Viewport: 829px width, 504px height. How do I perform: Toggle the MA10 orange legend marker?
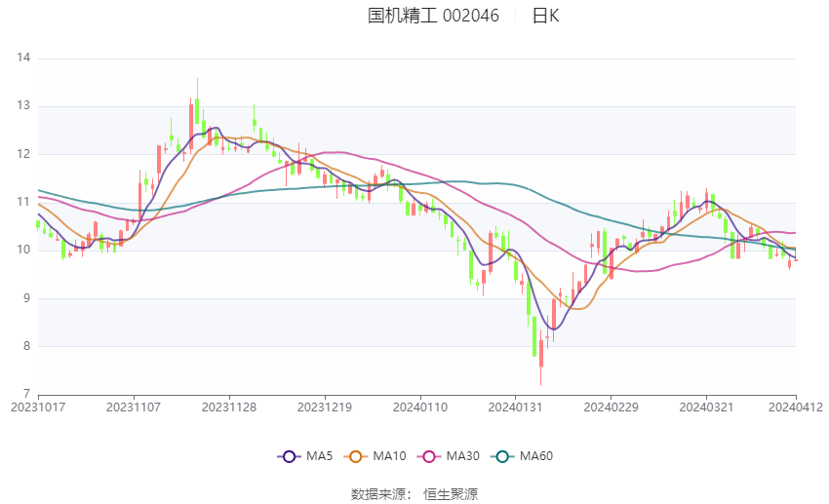pyautogui.click(x=355, y=456)
